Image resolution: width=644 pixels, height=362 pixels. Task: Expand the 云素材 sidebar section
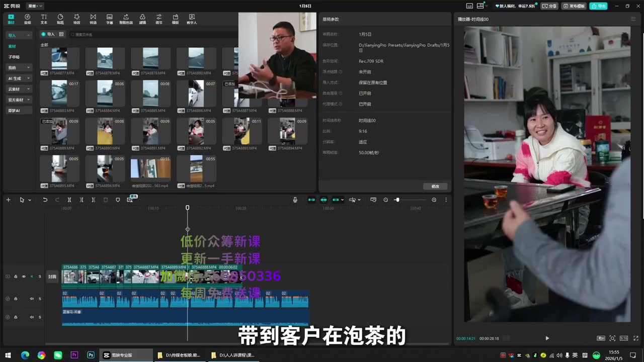(19, 89)
